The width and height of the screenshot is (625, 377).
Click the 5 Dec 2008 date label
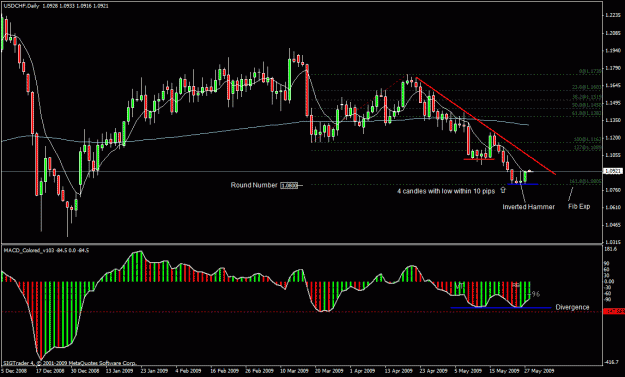coord(13,371)
